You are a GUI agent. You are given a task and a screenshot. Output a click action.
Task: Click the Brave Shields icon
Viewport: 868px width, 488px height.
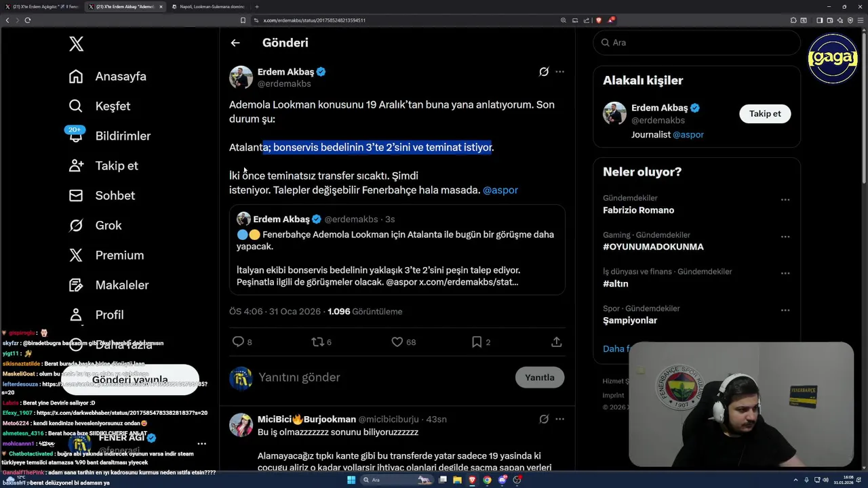pos(599,20)
